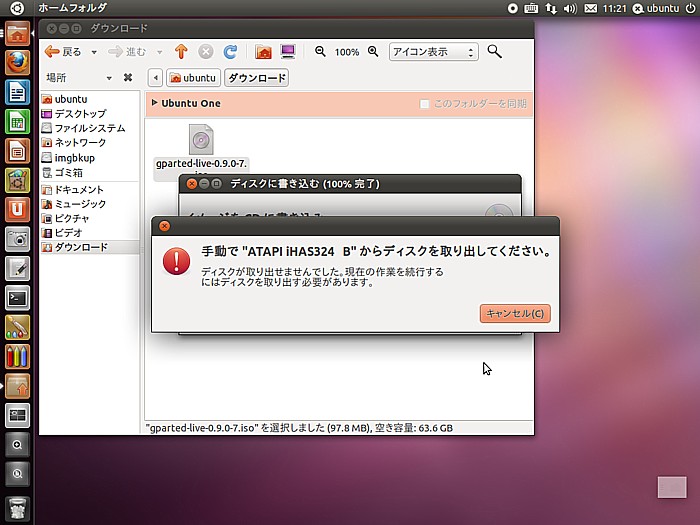Close the sidebar pane
The height and width of the screenshot is (525, 700).
pos(128,78)
